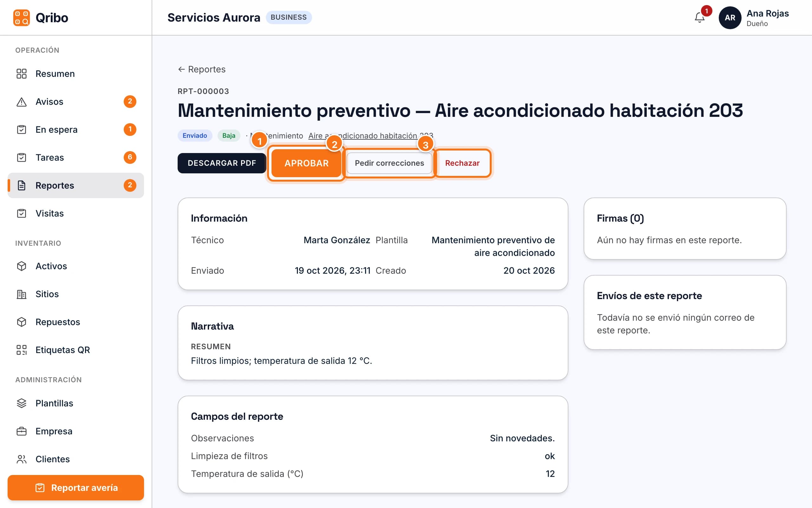Navigate to Activos inventory
The image size is (812, 508).
(76, 266)
